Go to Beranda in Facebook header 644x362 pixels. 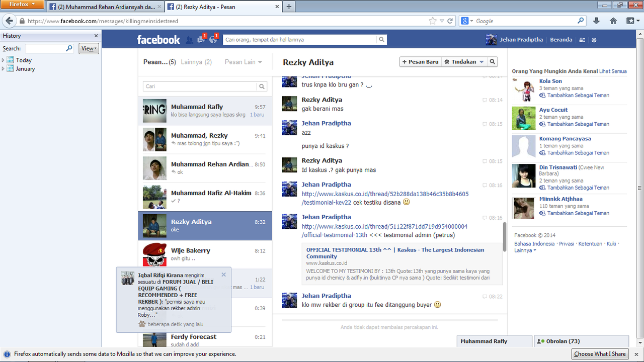pos(561,40)
